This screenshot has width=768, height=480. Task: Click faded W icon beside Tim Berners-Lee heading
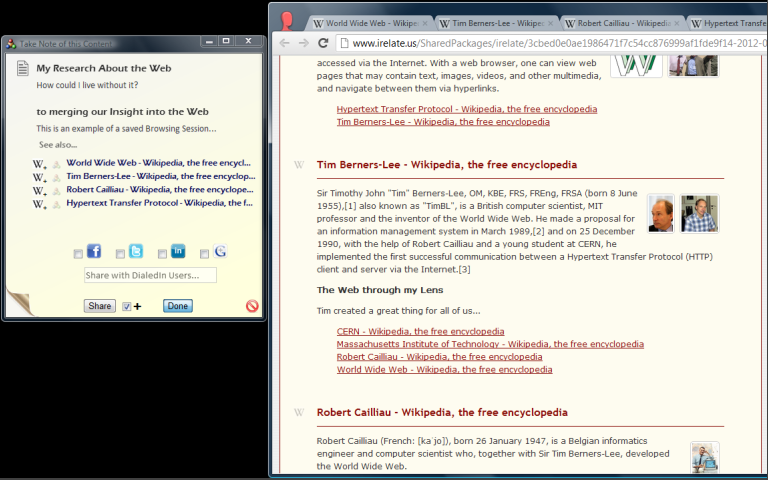pyautogui.click(x=299, y=165)
